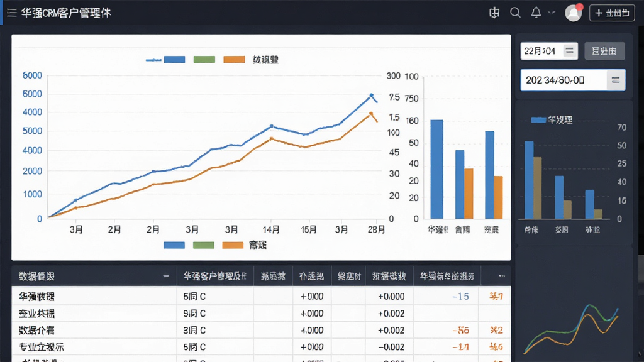Select the table row starting with 专业
This screenshot has height=362, width=644.
click(x=261, y=347)
